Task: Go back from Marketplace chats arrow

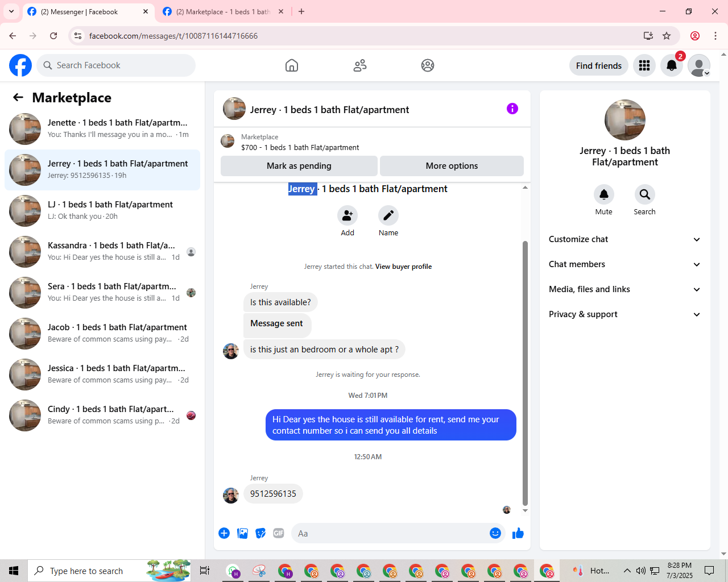Action: 18,97
